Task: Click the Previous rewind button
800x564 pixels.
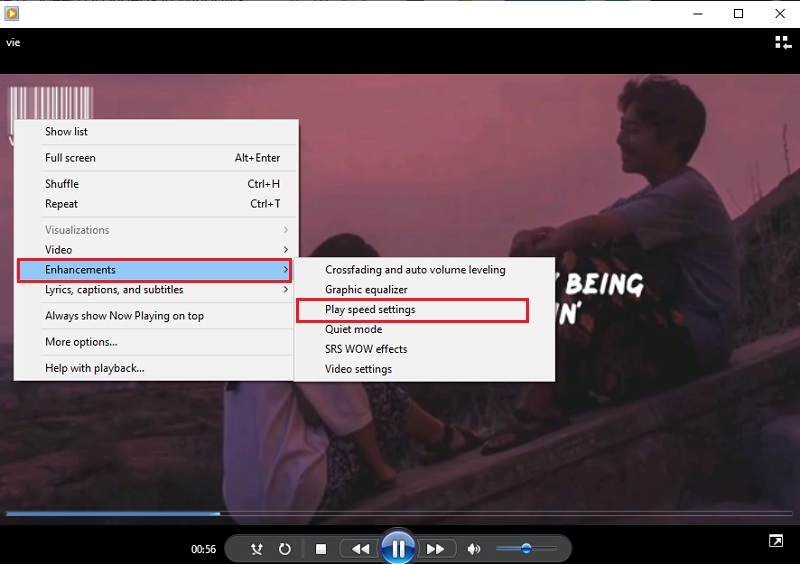Action: pyautogui.click(x=361, y=549)
